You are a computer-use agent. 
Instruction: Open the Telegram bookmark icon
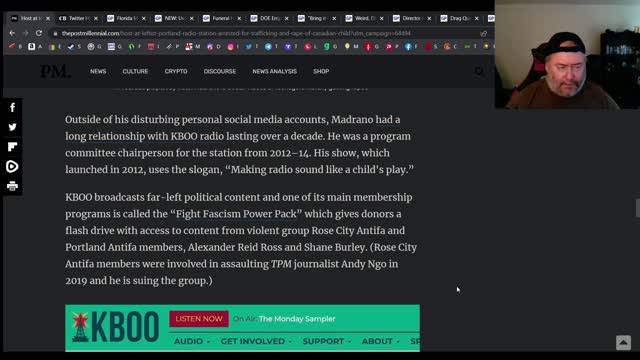coord(268,47)
